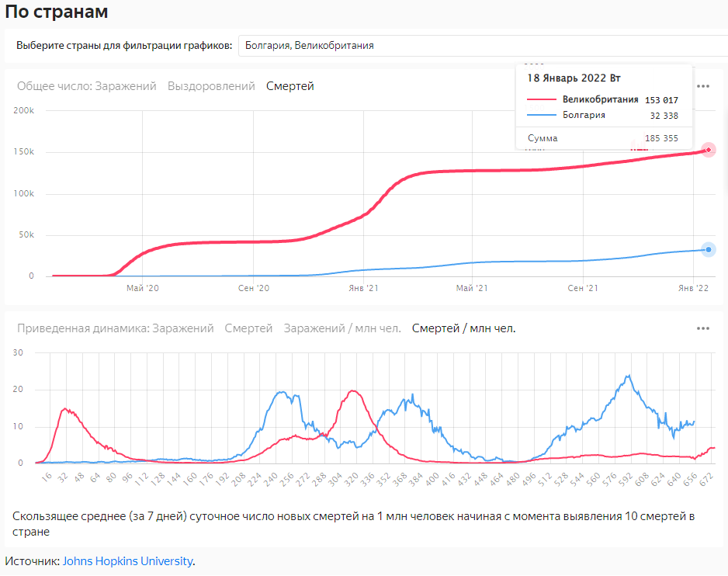The image size is (728, 576).
Task: Click the Янв '21 label on the time axis
Action: pos(362,288)
